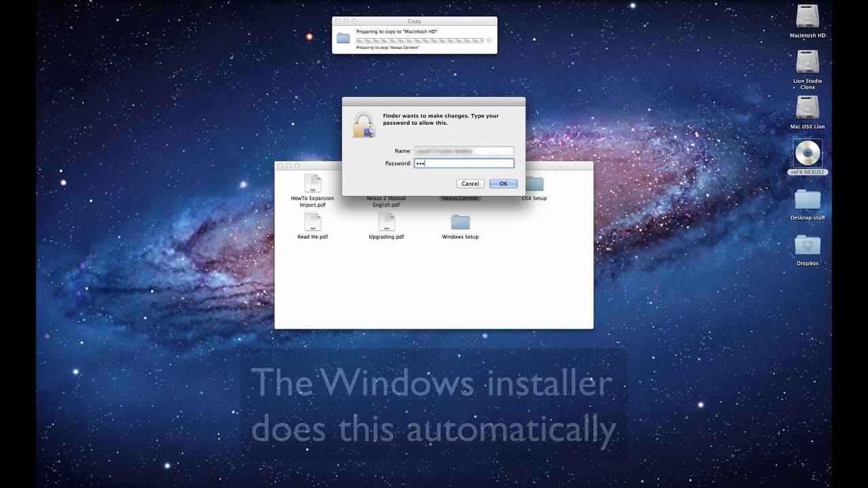Screen dimensions: 868x488
Task: Focus the Password input field
Action: 464,163
